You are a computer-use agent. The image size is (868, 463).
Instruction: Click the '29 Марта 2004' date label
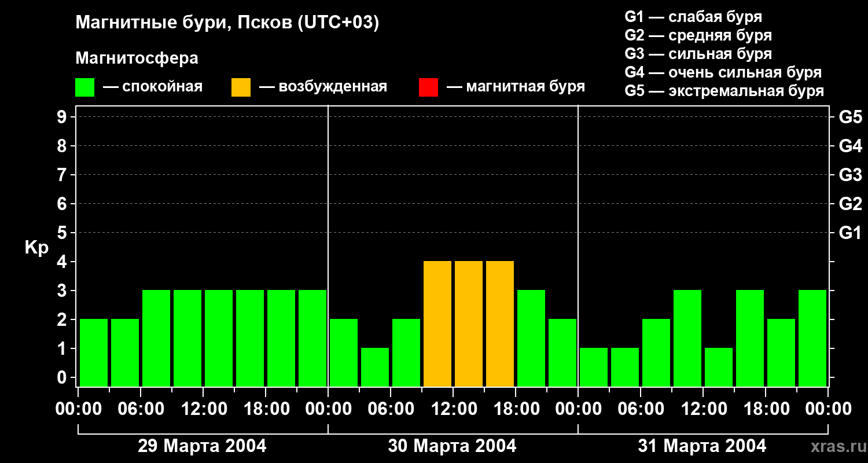coord(202,446)
